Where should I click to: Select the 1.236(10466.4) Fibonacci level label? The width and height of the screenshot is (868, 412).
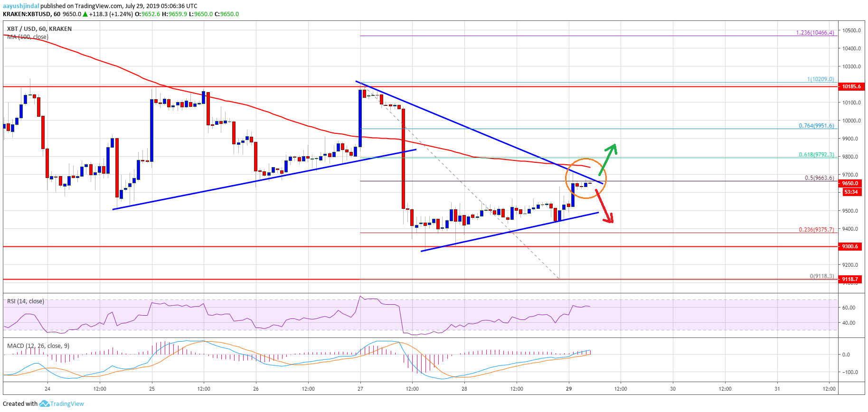pos(815,33)
